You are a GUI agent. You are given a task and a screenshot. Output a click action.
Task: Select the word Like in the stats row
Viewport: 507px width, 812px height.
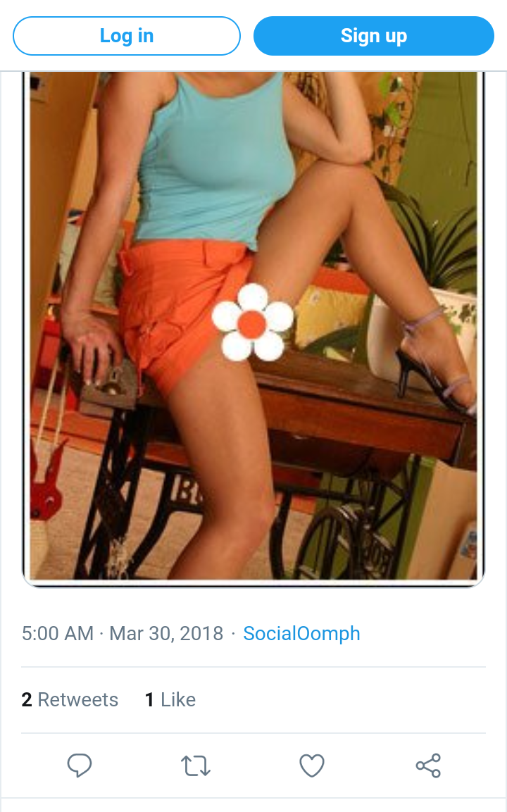(x=178, y=699)
